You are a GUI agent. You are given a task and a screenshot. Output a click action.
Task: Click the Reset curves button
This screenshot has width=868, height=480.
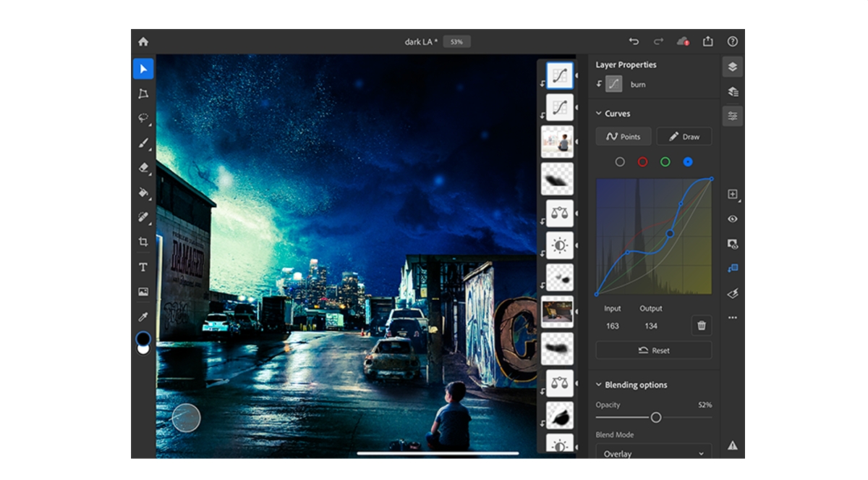coord(653,350)
